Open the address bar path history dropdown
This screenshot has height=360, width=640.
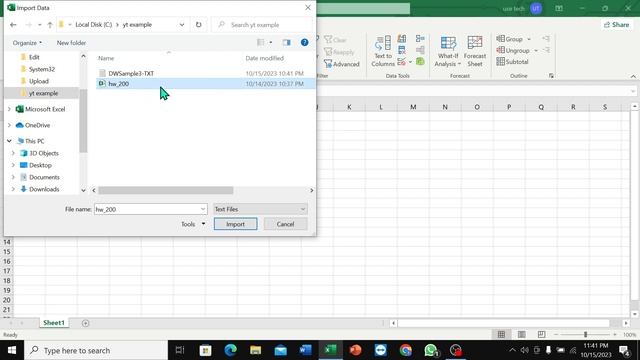point(182,25)
